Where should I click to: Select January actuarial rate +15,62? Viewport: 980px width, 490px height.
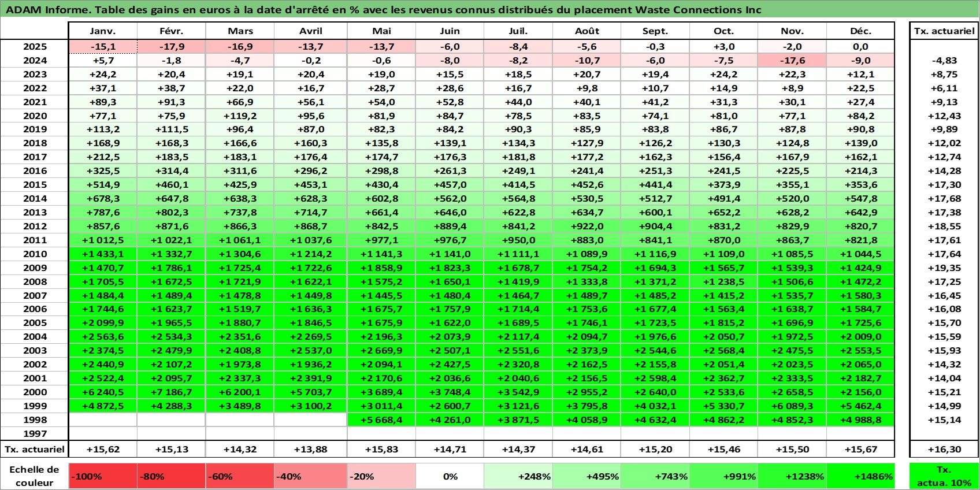(x=103, y=449)
